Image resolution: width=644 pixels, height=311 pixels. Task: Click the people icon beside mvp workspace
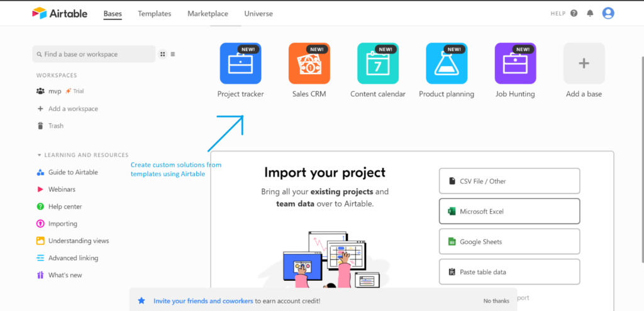pyautogui.click(x=40, y=91)
